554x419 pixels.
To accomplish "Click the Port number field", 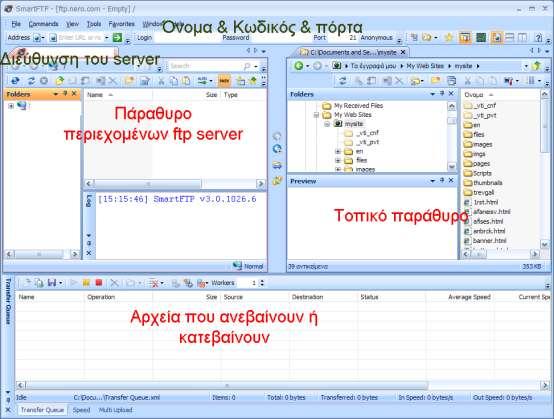I will pyautogui.click(x=343, y=37).
